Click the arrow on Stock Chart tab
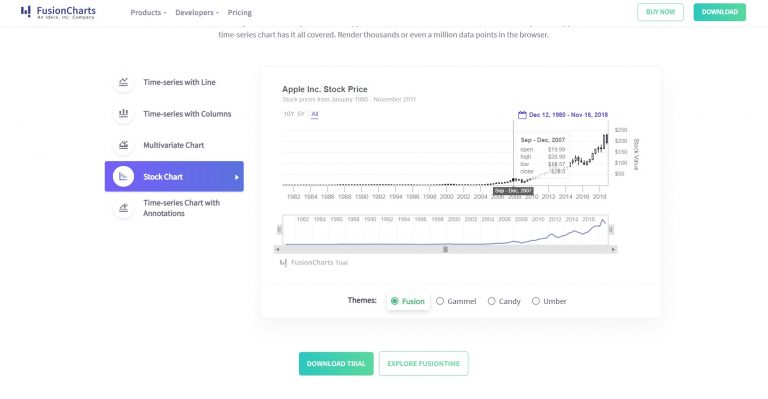768x399 pixels. click(x=237, y=177)
